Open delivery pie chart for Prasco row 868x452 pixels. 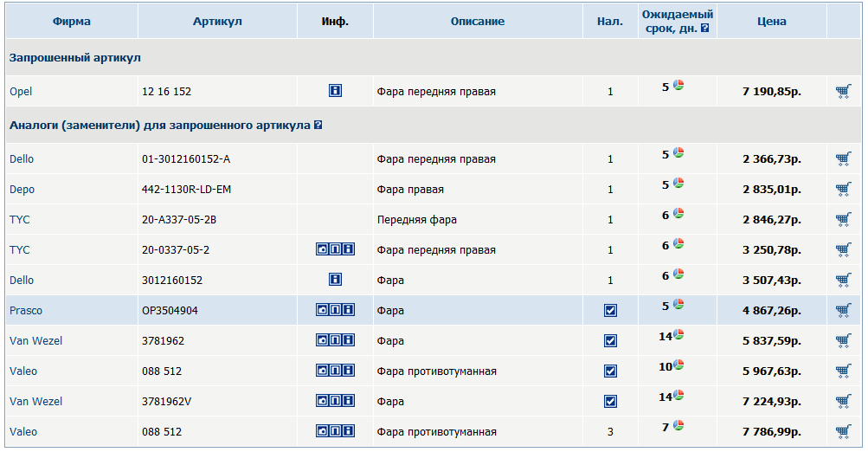(x=678, y=305)
